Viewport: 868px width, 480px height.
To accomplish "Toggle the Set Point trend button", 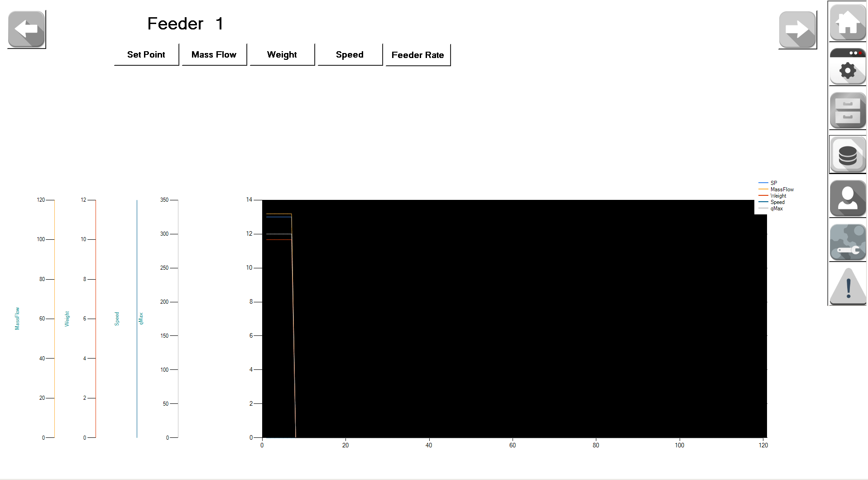I will point(146,55).
